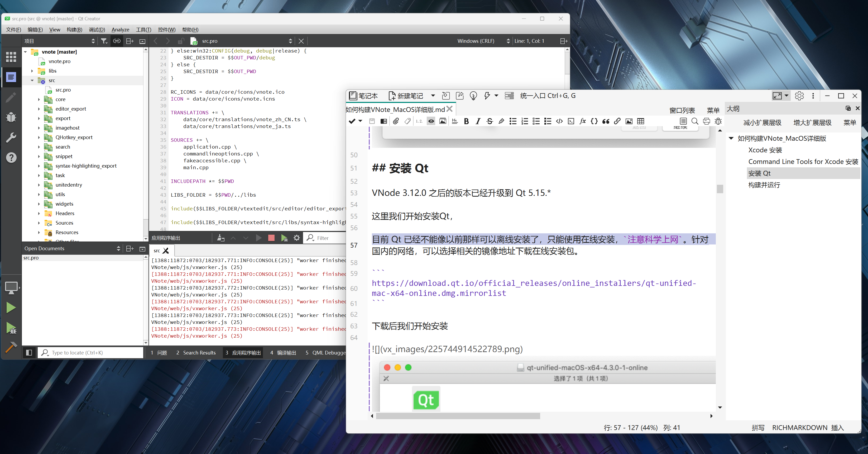Collapse the src folder in project tree
Viewport: 868px width, 454px height.
tap(32, 80)
